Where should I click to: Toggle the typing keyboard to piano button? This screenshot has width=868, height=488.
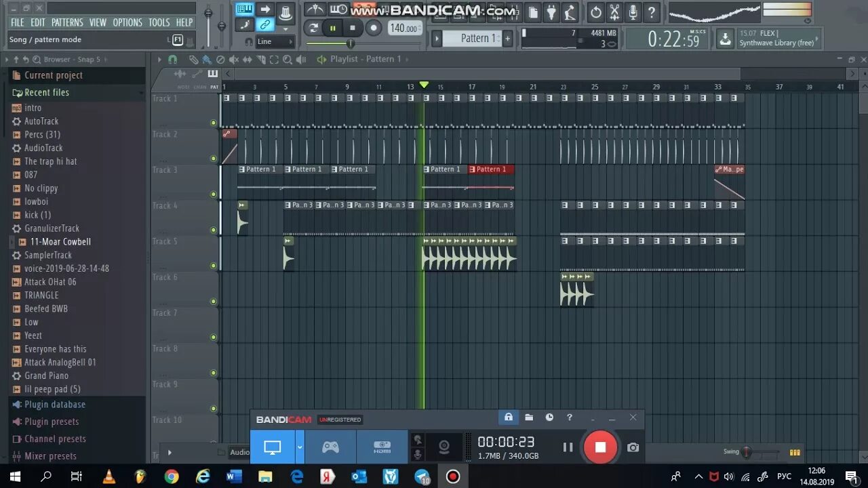pyautogui.click(x=245, y=9)
